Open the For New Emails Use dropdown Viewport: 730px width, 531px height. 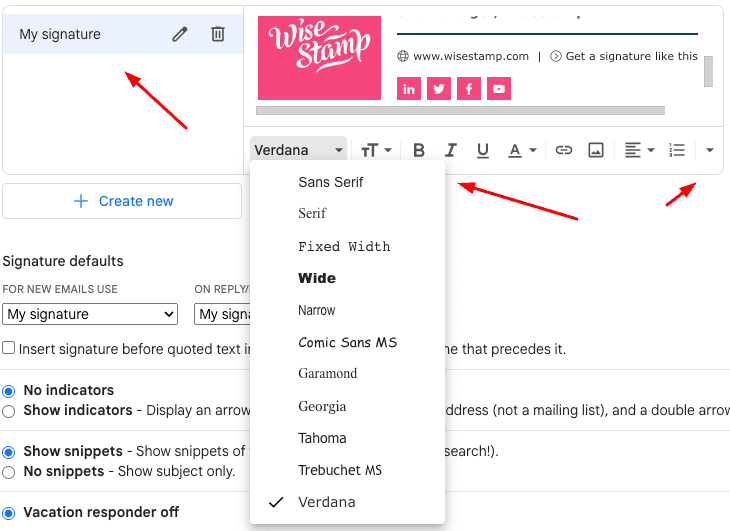pos(90,314)
